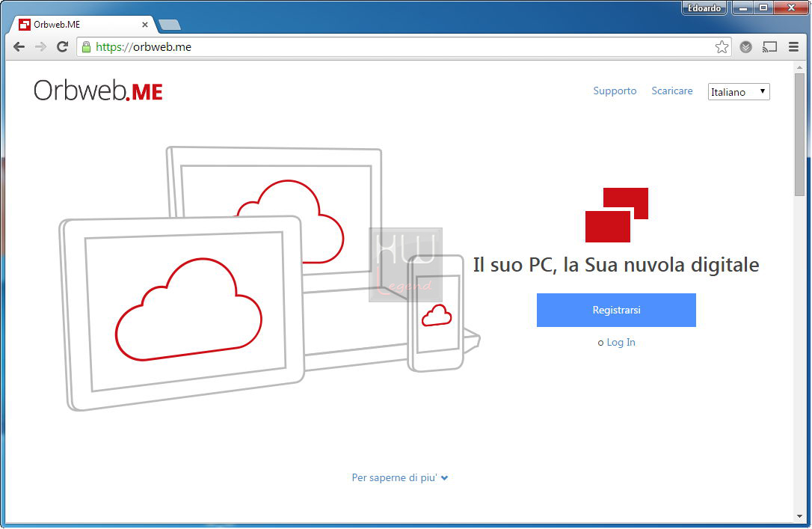
Task: Click the Orbweb.ME tab favicon
Action: 25,25
